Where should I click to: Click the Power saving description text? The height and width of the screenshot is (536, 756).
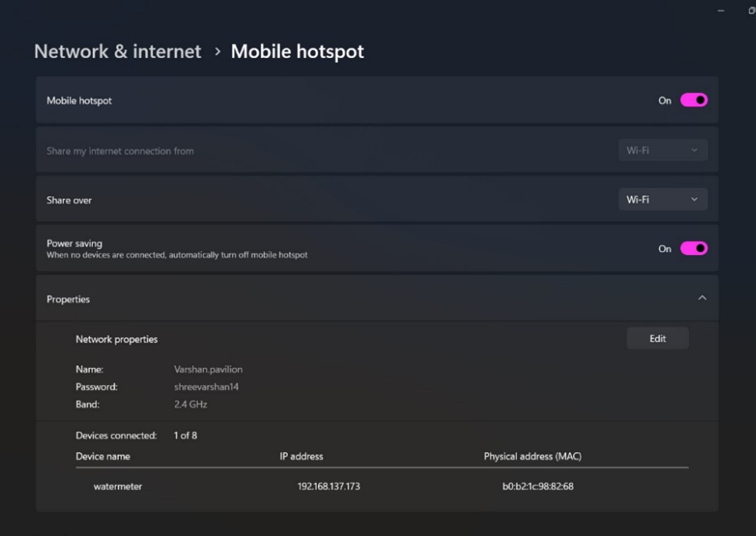pos(177,255)
